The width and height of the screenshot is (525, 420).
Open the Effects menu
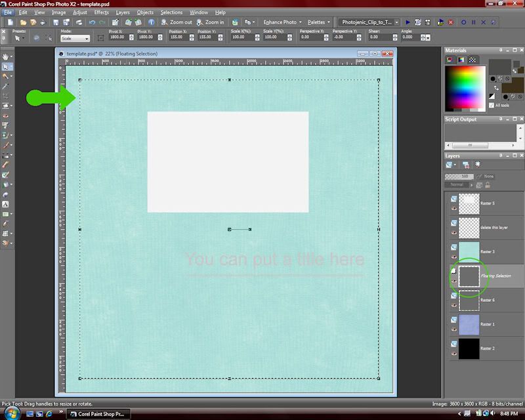pyautogui.click(x=102, y=12)
